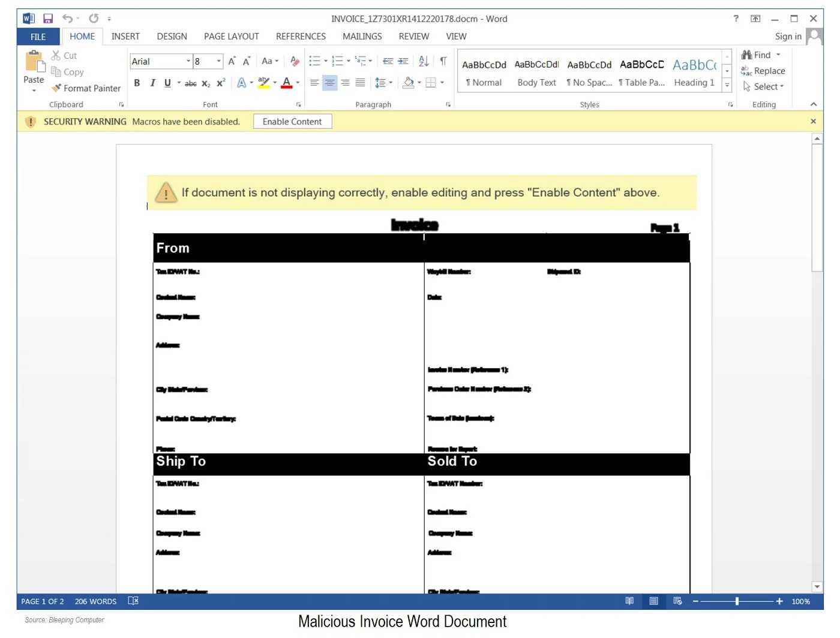Toggle Justify alignment
Image resolution: width=840 pixels, height=638 pixels.
360,83
